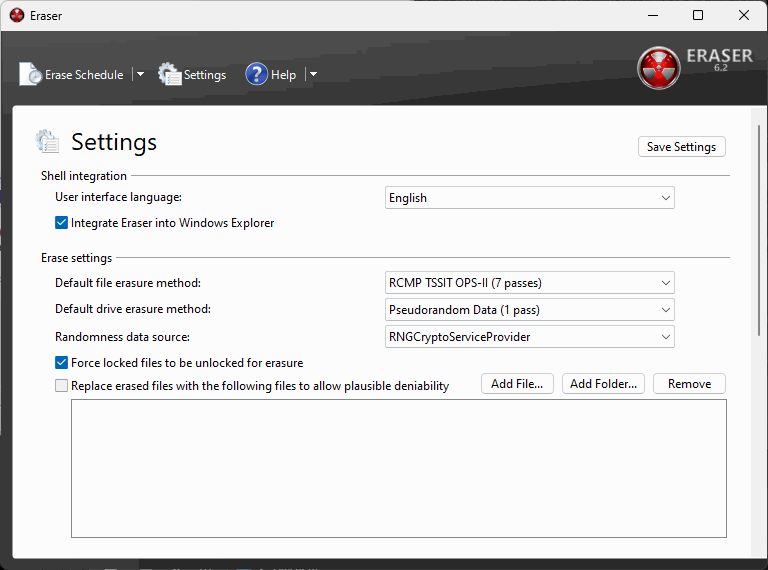This screenshot has width=768, height=570.
Task: Click the Add Folder... button
Action: pyautogui.click(x=603, y=384)
